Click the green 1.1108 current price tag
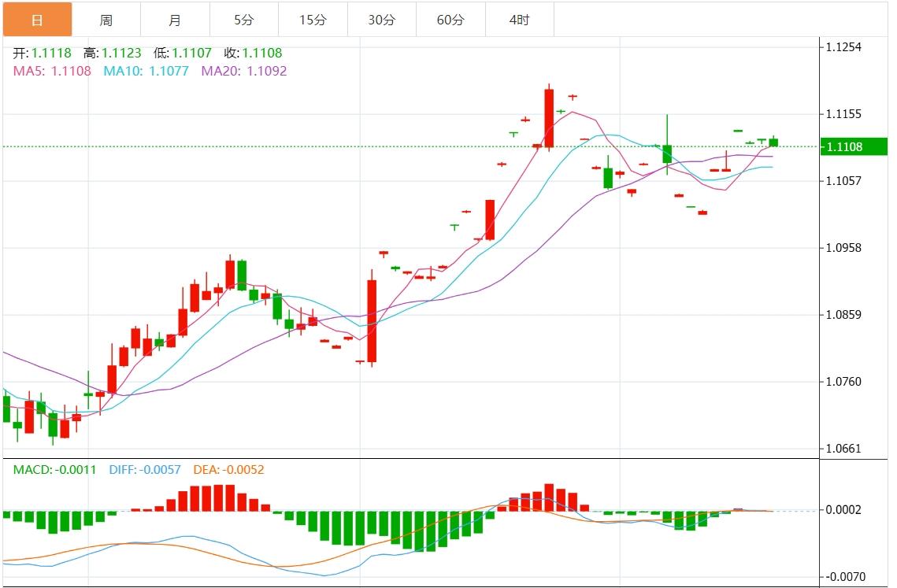Viewport: 897px width, 588px height. (854, 147)
